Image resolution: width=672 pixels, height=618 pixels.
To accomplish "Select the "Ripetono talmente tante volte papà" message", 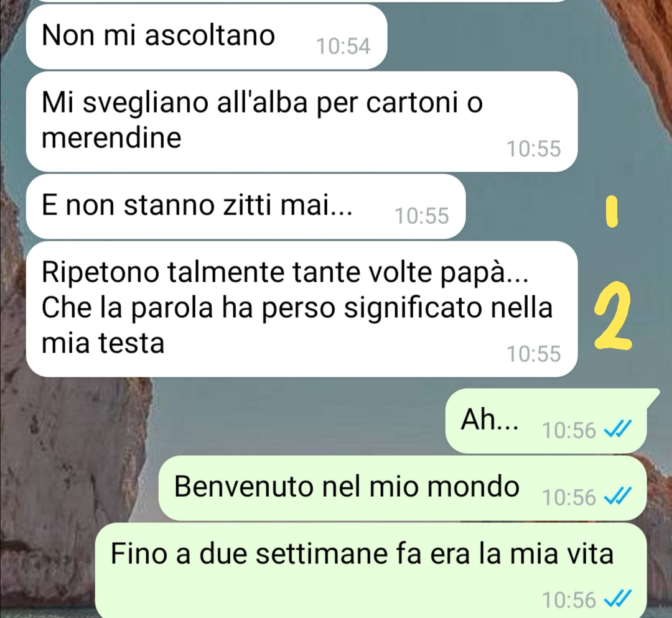I will tap(302, 309).
